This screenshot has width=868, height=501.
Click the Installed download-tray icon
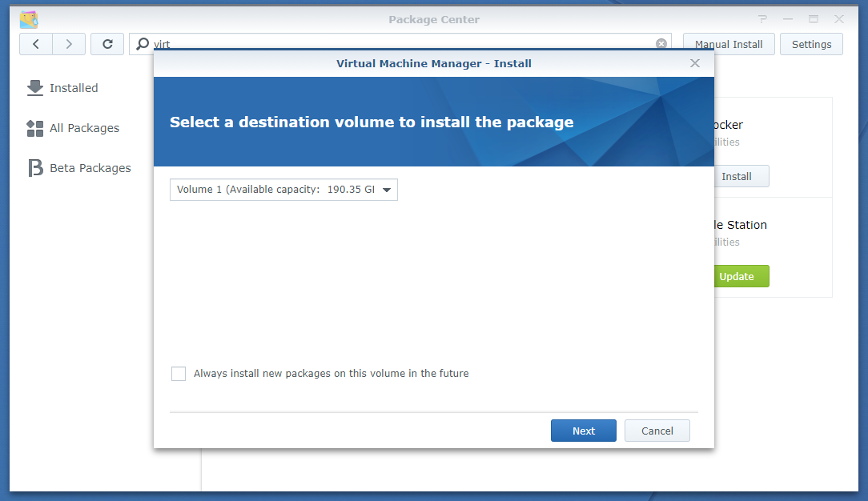[35, 88]
